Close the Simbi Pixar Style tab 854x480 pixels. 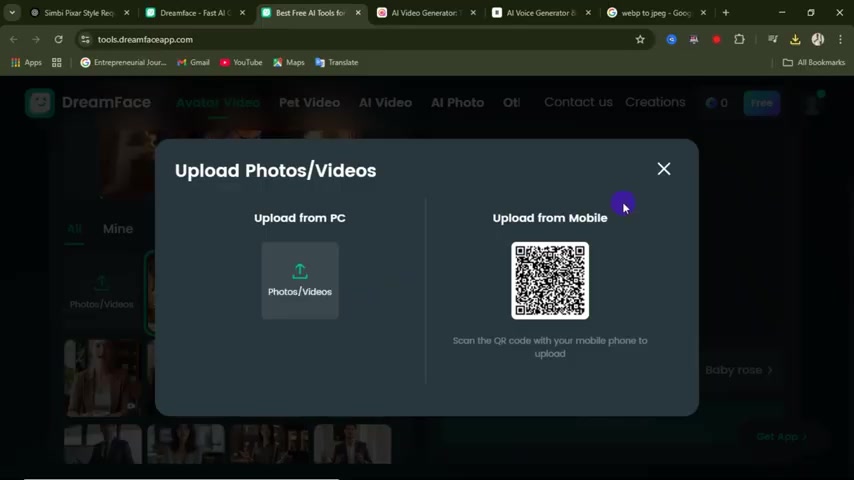pos(126,13)
